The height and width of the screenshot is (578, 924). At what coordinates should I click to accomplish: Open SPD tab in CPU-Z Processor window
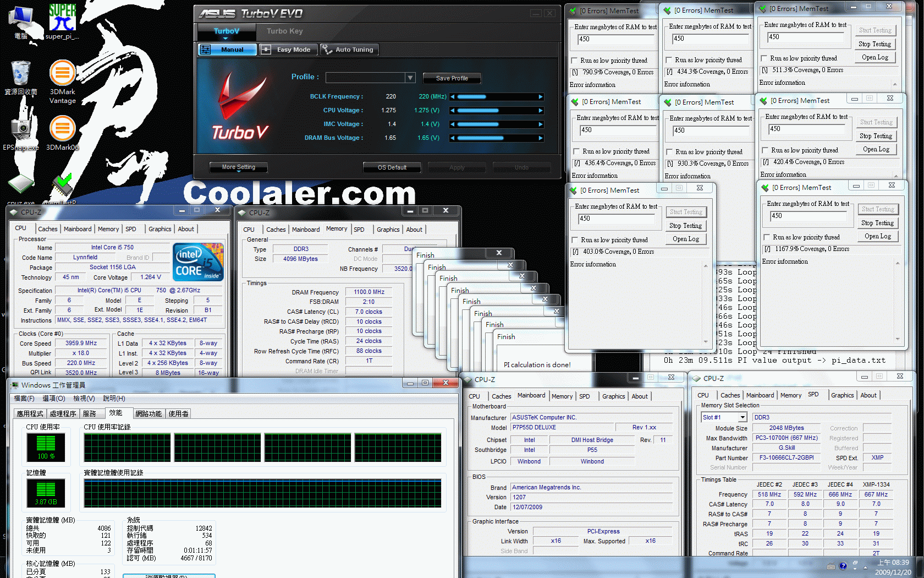click(130, 229)
